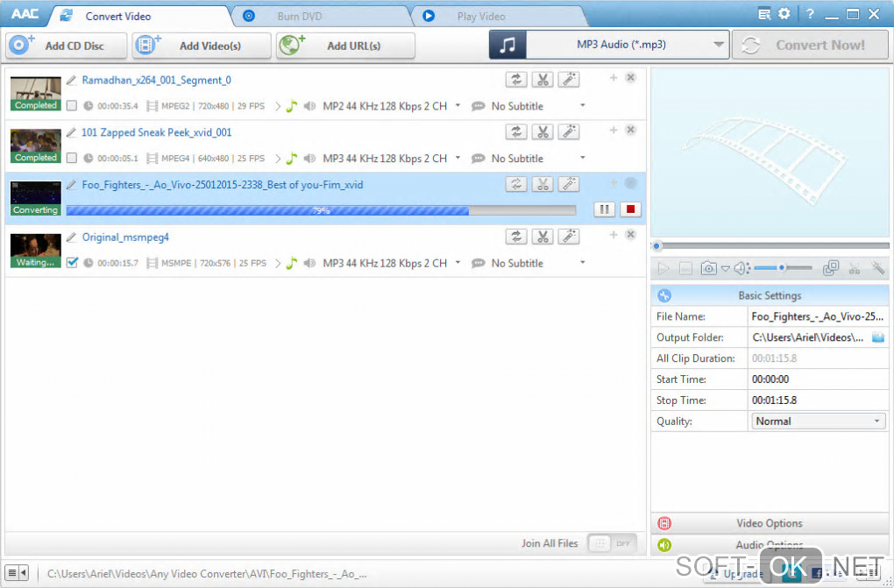Toggle Join All Files switch

pos(612,543)
